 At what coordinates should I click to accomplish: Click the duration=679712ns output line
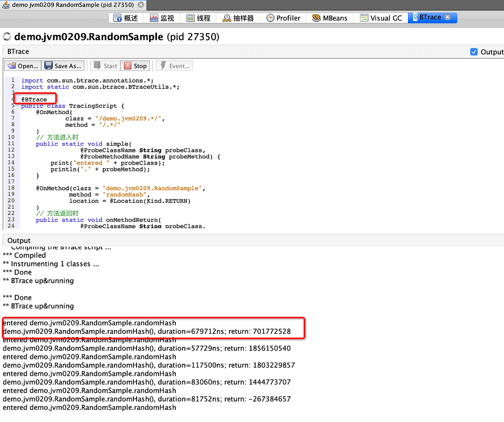pyautogui.click(x=147, y=332)
